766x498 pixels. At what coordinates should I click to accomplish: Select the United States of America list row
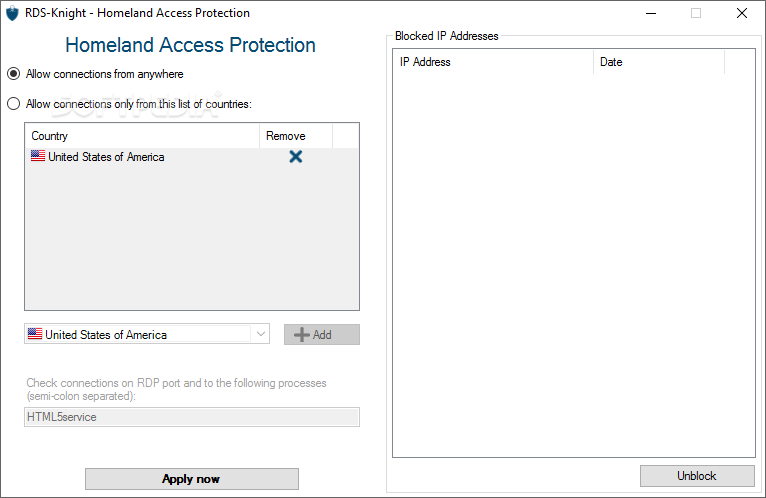(192, 156)
